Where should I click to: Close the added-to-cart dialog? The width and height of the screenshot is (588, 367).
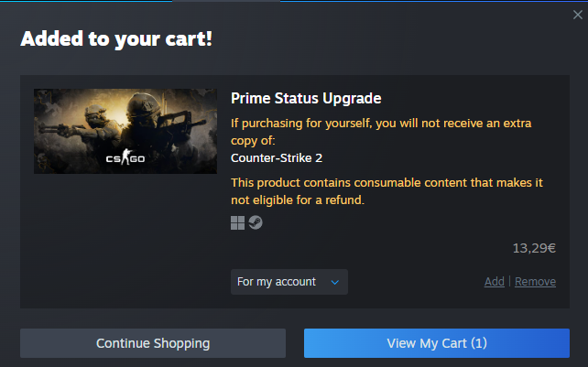(576, 15)
